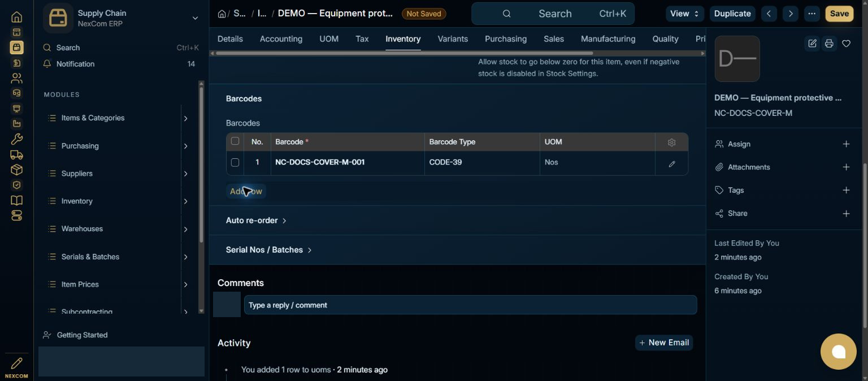Go to the previous record arrow
Image resolution: width=868 pixels, height=381 pixels.
pyautogui.click(x=769, y=14)
